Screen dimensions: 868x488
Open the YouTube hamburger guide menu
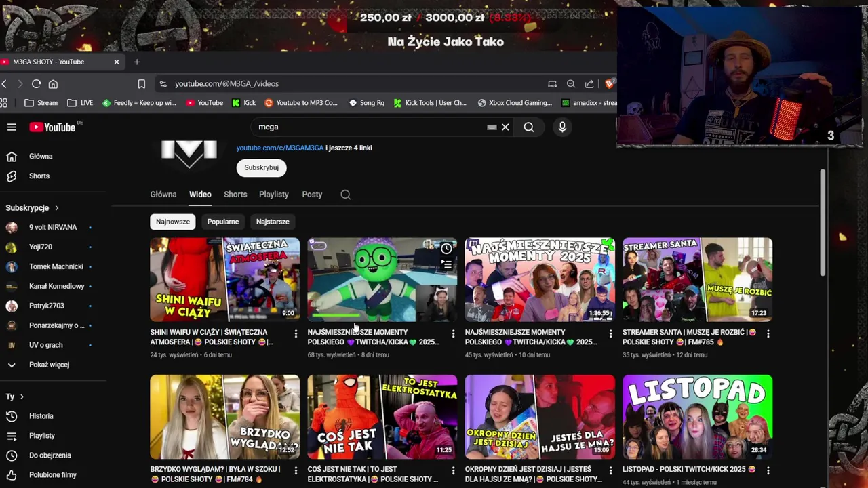(12, 127)
